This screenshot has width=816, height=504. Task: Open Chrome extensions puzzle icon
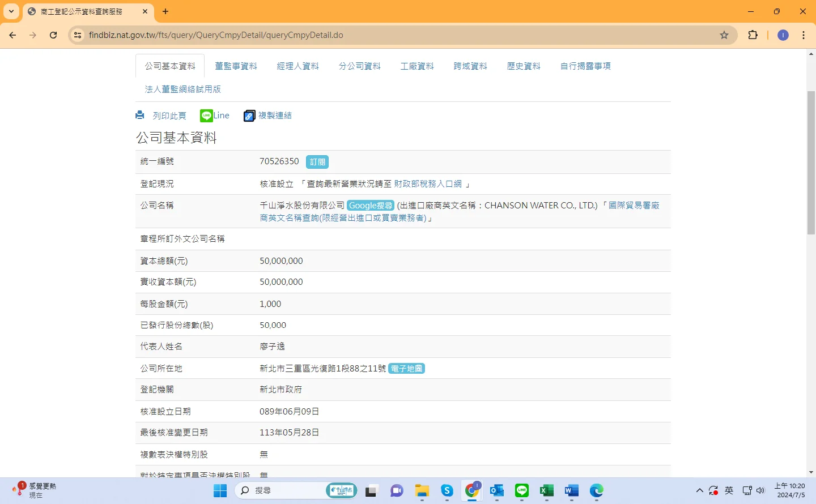[753, 35]
